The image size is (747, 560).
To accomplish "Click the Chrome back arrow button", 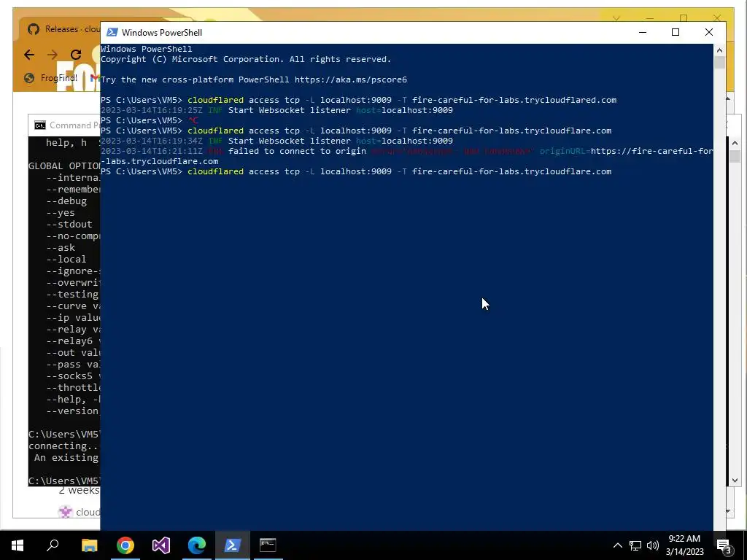I will [29, 55].
